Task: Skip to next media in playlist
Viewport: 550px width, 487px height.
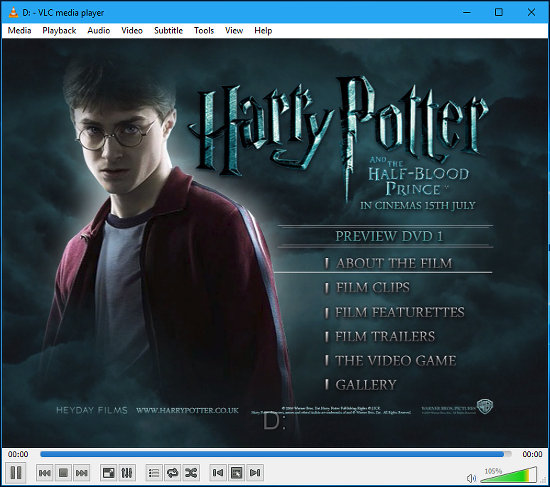Action: click(x=82, y=473)
